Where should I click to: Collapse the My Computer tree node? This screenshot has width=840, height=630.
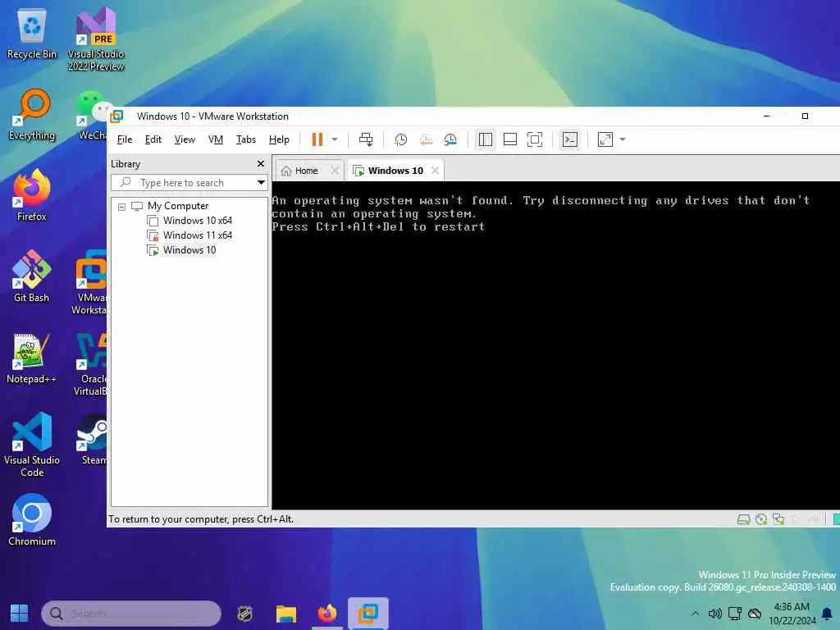tap(121, 206)
